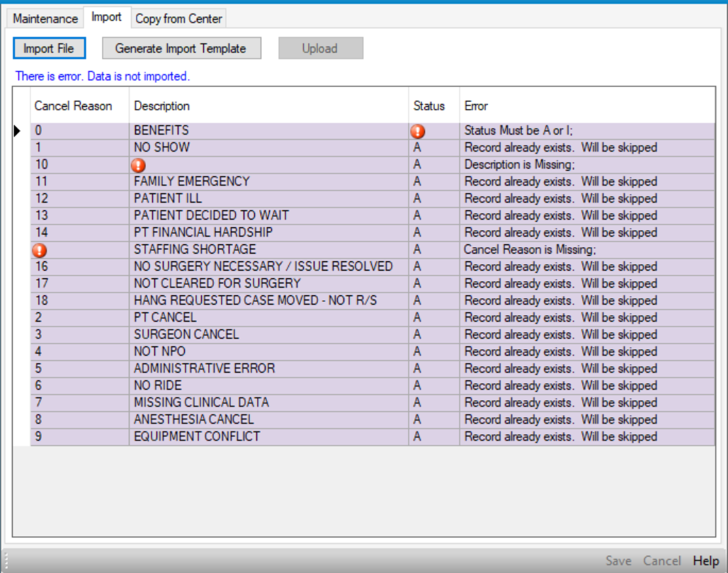Click the Status column header
The height and width of the screenshot is (573, 728).
click(429, 106)
